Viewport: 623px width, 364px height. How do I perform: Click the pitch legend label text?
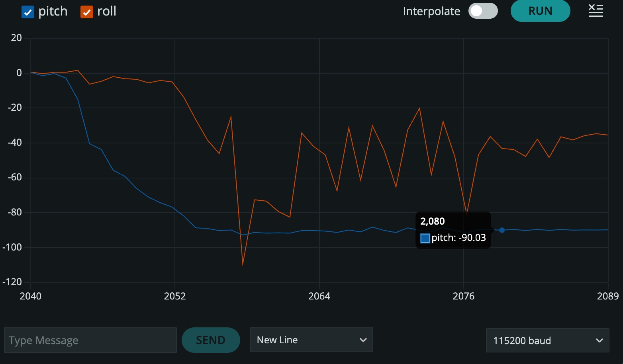click(x=53, y=12)
